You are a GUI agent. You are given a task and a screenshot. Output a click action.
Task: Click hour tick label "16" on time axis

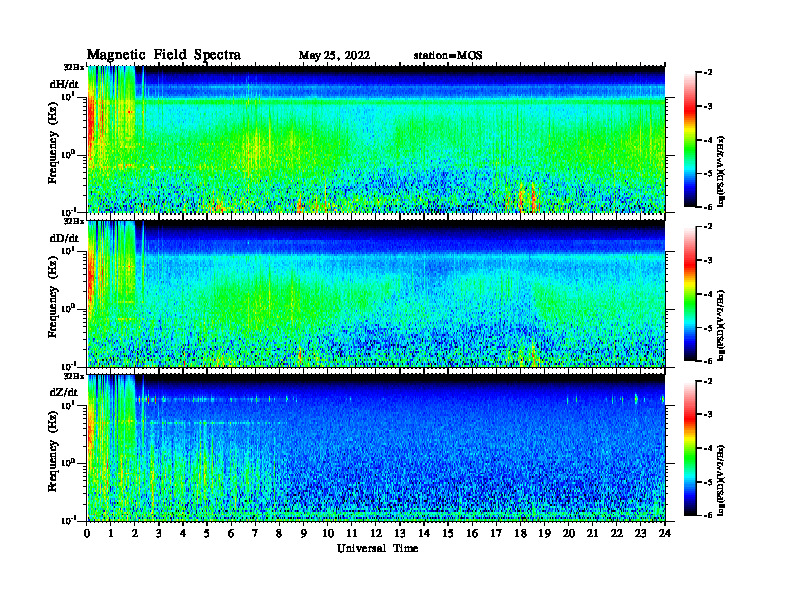472,533
